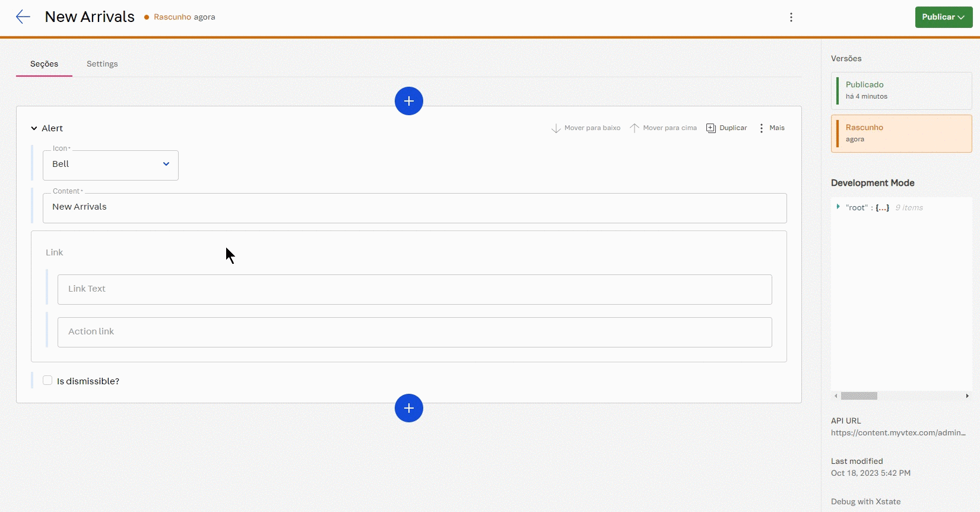Collapse the Alert section

[x=34, y=128]
